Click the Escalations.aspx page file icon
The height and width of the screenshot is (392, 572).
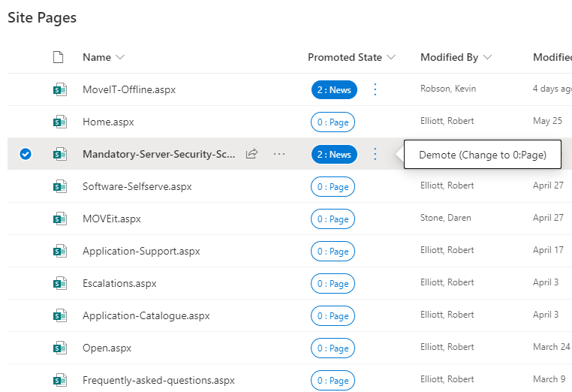pyautogui.click(x=59, y=283)
